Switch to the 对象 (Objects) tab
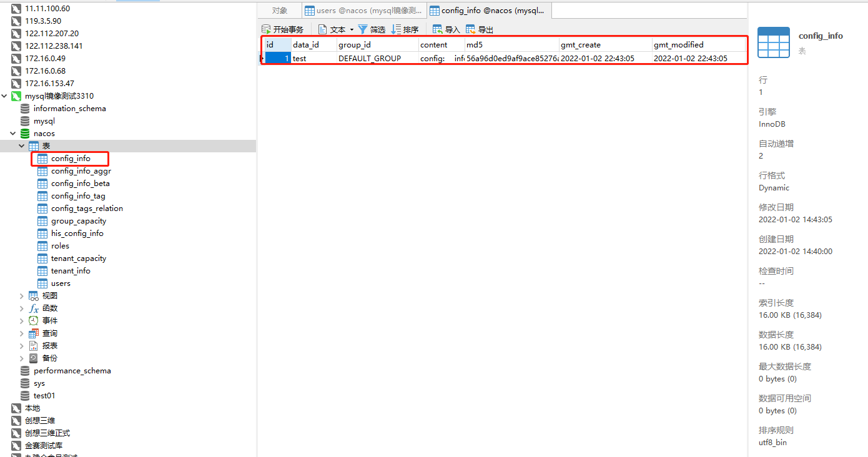The image size is (868, 457). click(x=280, y=11)
